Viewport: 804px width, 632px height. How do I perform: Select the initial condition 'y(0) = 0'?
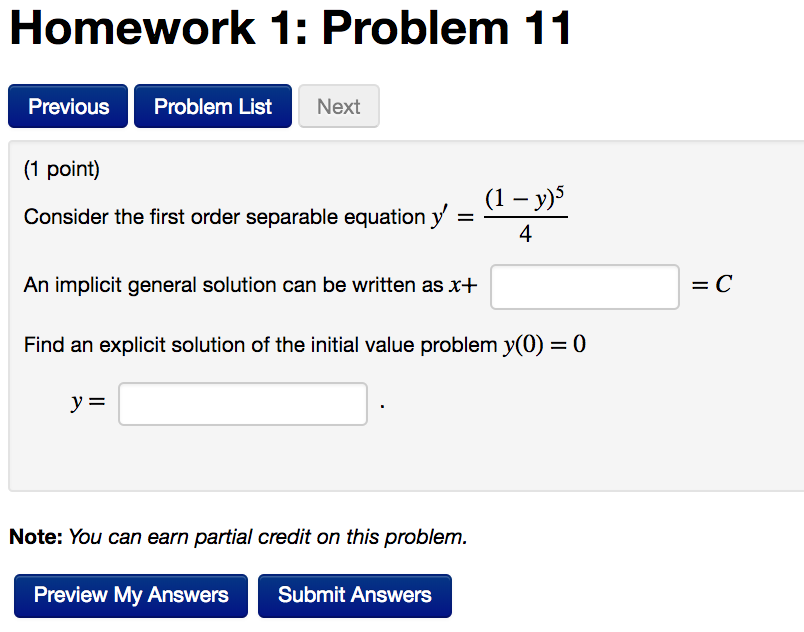click(544, 345)
